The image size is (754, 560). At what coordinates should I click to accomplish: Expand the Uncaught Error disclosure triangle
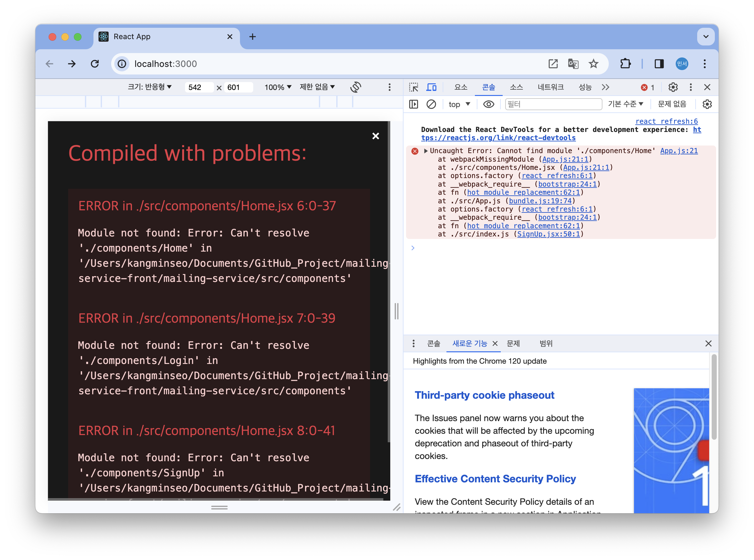pyautogui.click(x=426, y=151)
